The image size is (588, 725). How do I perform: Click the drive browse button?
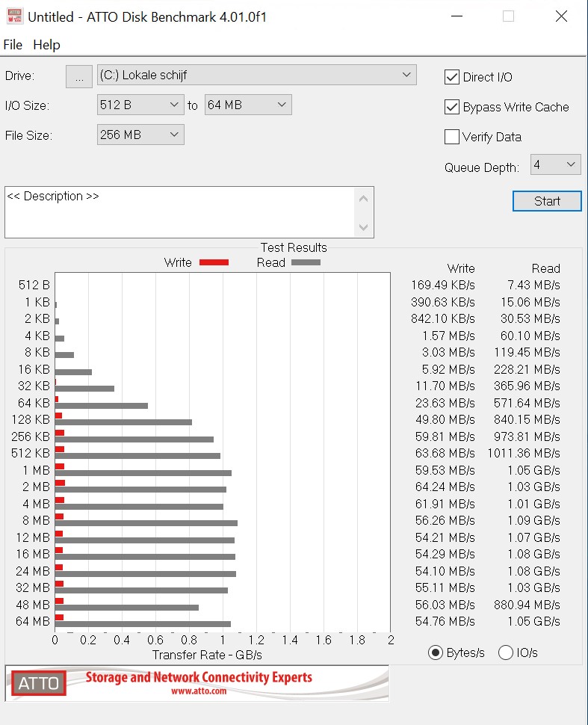tap(79, 76)
